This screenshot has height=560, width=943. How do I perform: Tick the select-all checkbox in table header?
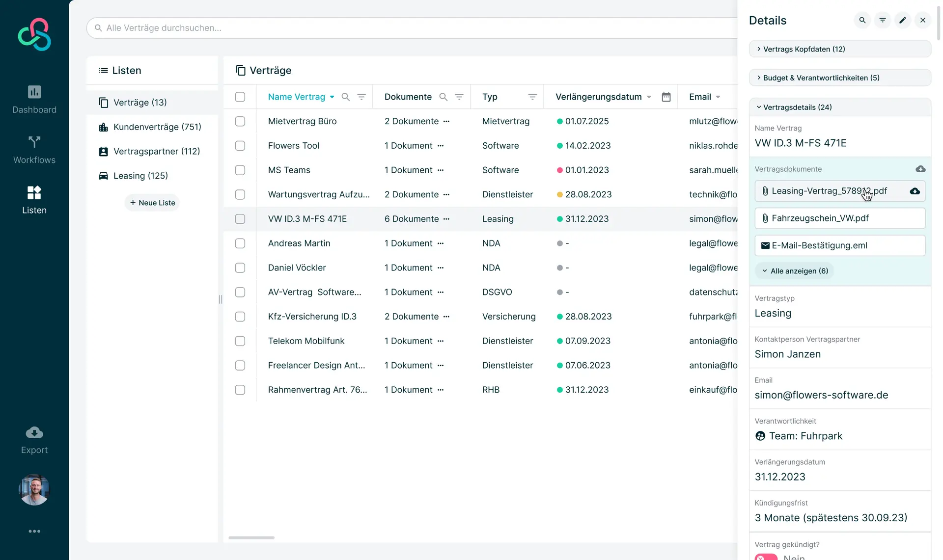240,97
